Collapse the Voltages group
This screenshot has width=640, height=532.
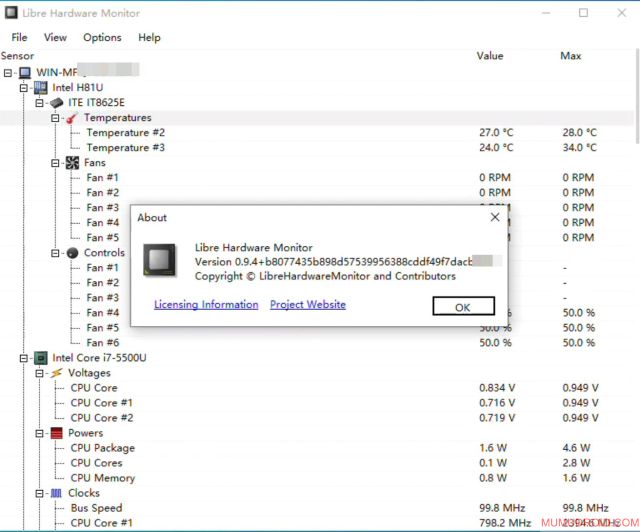pyautogui.click(x=40, y=373)
